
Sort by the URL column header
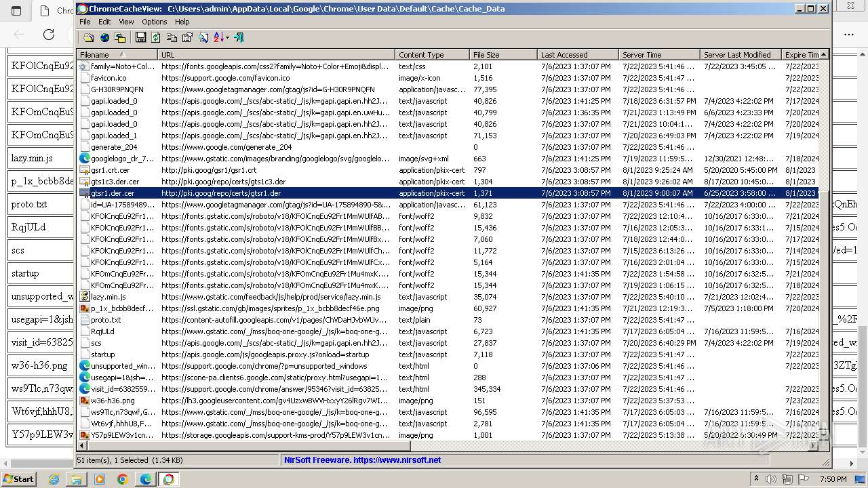277,55
